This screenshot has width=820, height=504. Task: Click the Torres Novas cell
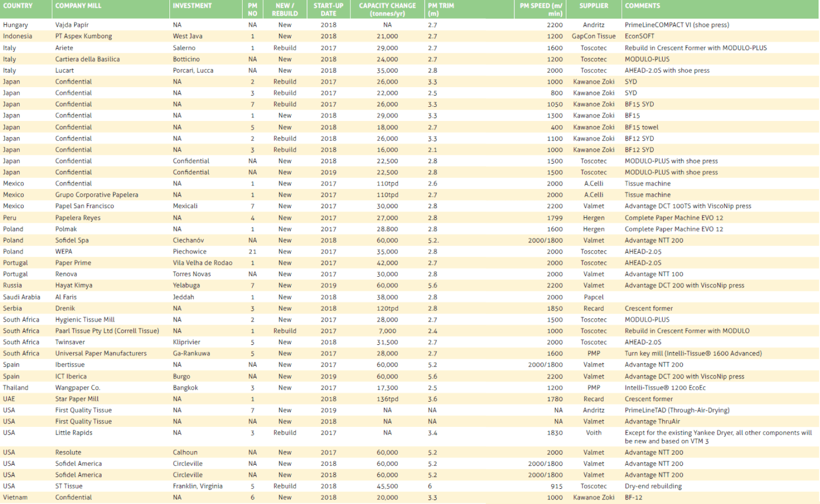(192, 274)
